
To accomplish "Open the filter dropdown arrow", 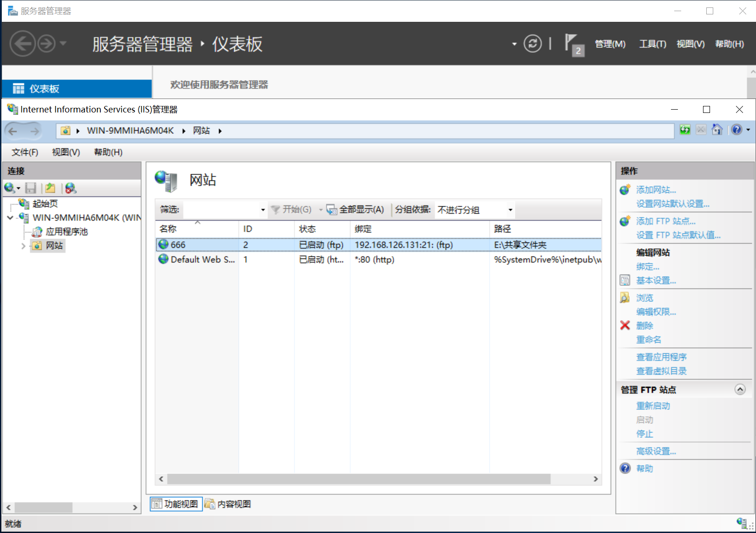I will pos(263,210).
